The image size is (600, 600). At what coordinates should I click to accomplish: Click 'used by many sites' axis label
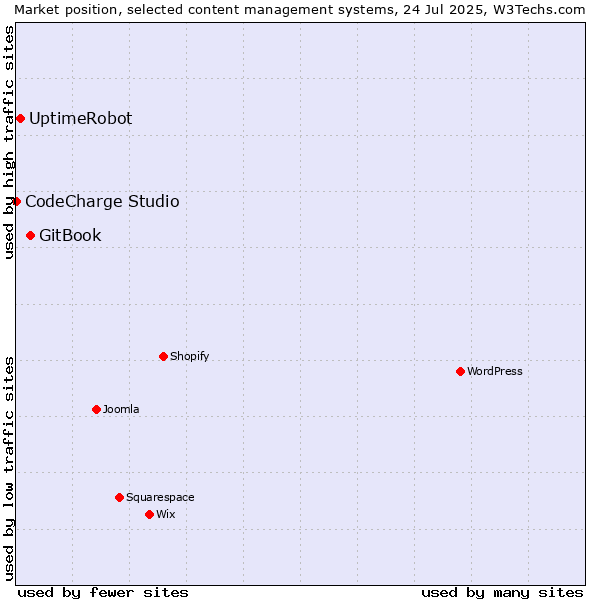point(502,593)
